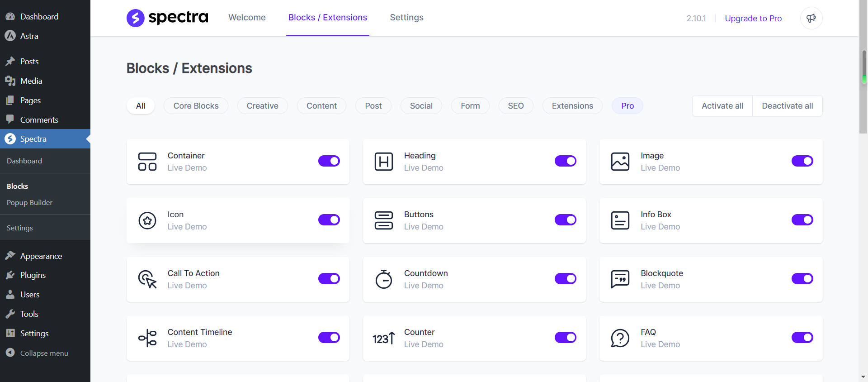Click the Spectra logo in header
Screen dimensions: 868x382
(x=167, y=18)
